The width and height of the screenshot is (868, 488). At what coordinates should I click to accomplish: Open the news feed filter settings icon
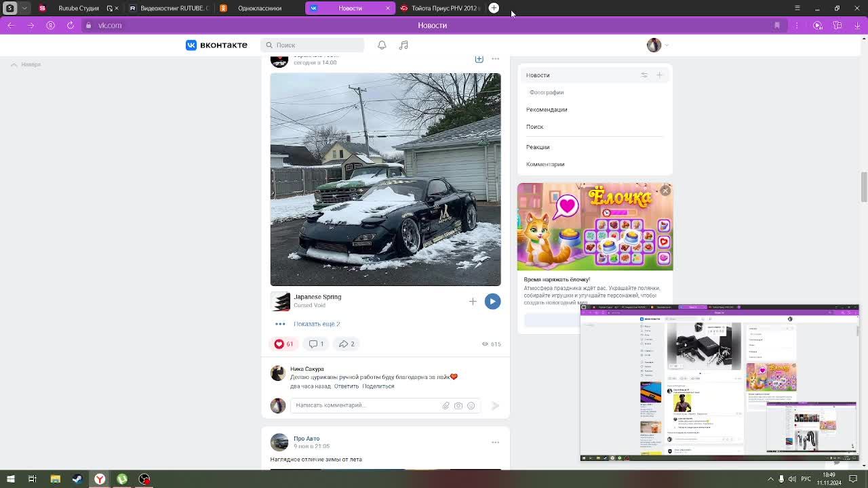pyautogui.click(x=644, y=75)
